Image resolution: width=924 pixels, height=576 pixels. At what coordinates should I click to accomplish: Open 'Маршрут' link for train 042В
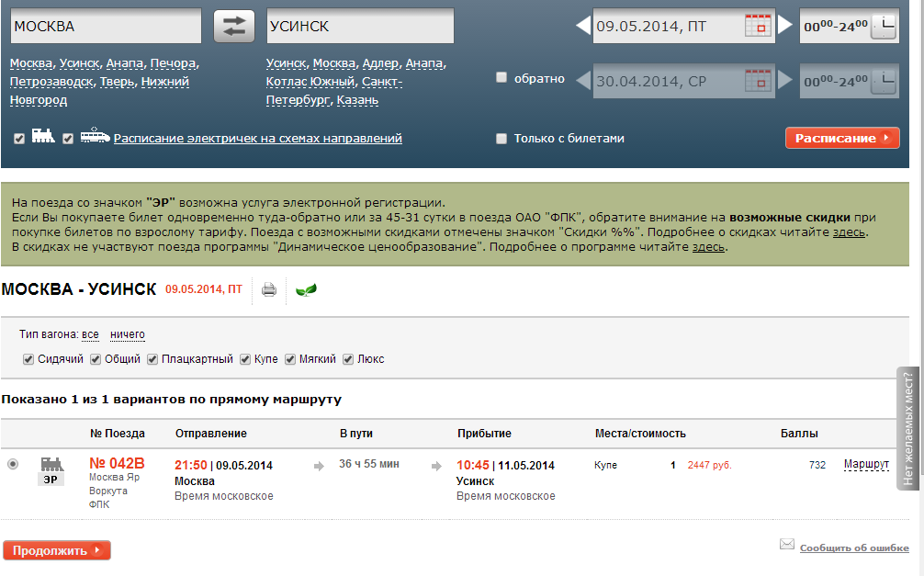[x=866, y=465]
